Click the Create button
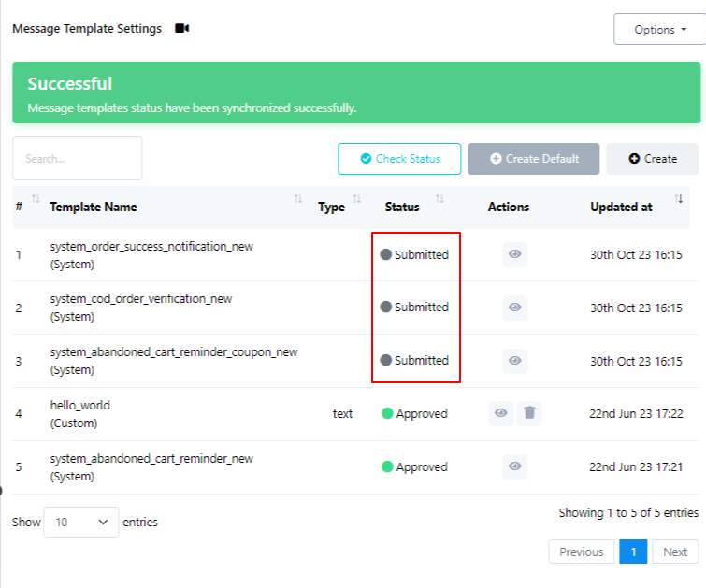Image resolution: width=706 pixels, height=588 pixels. coord(653,159)
